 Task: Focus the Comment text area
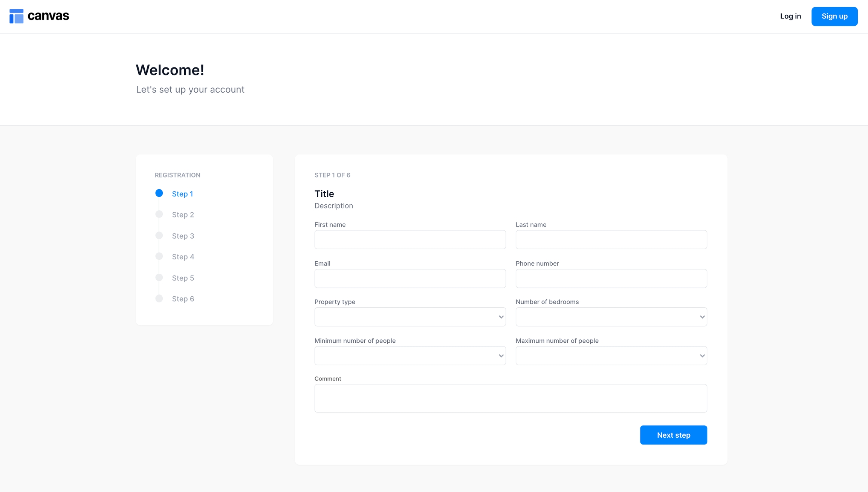[510, 398]
